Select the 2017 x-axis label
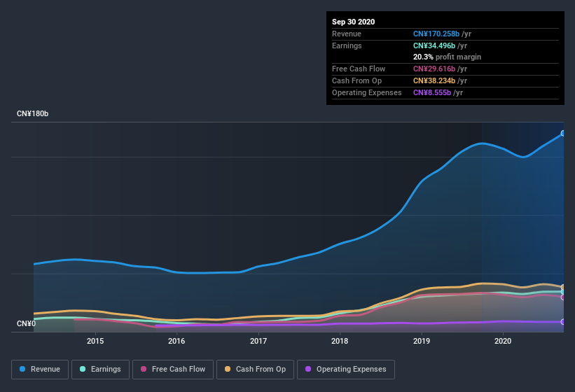Viewport: 575px width, 392px height. pyautogui.click(x=258, y=341)
